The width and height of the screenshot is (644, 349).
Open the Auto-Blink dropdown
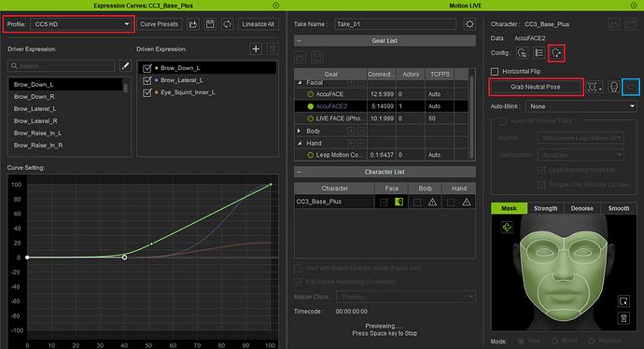[581, 106]
